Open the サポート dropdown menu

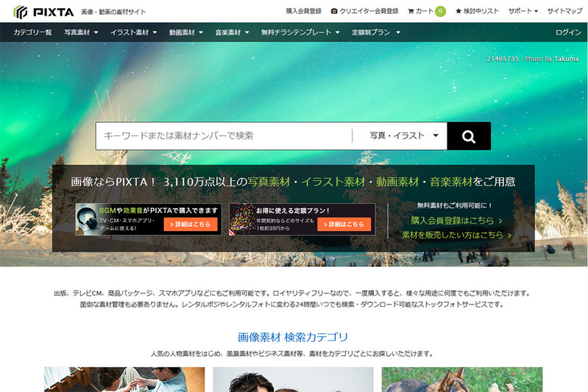(523, 11)
